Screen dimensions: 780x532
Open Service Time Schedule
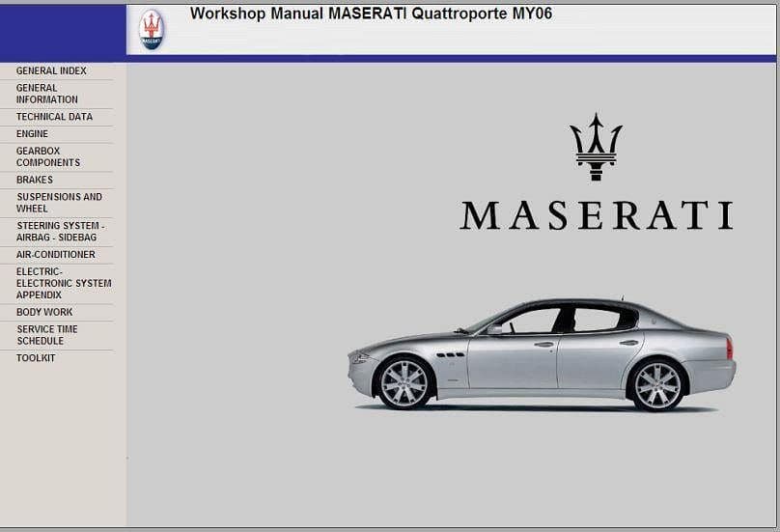(x=47, y=335)
